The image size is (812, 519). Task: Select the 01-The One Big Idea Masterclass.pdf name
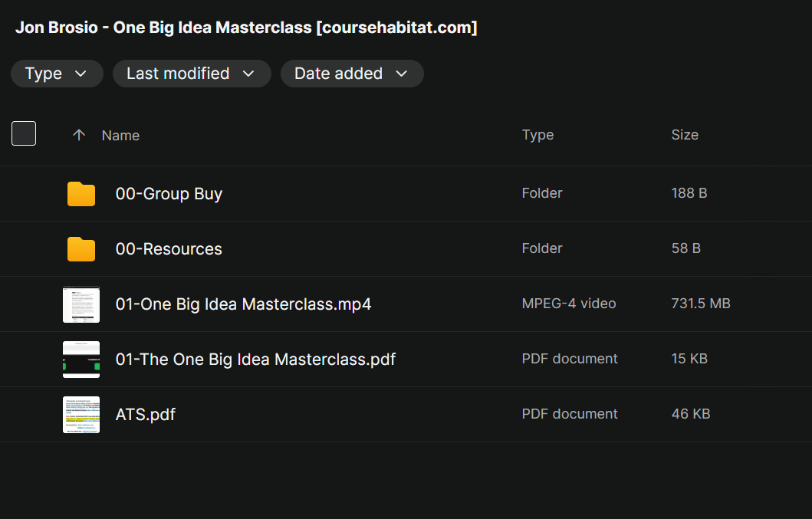tap(255, 360)
